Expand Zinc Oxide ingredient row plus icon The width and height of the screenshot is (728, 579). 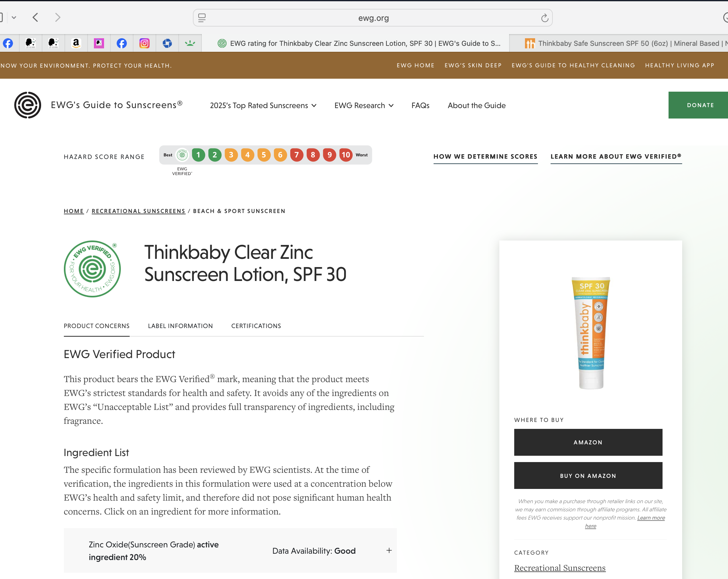click(x=389, y=550)
